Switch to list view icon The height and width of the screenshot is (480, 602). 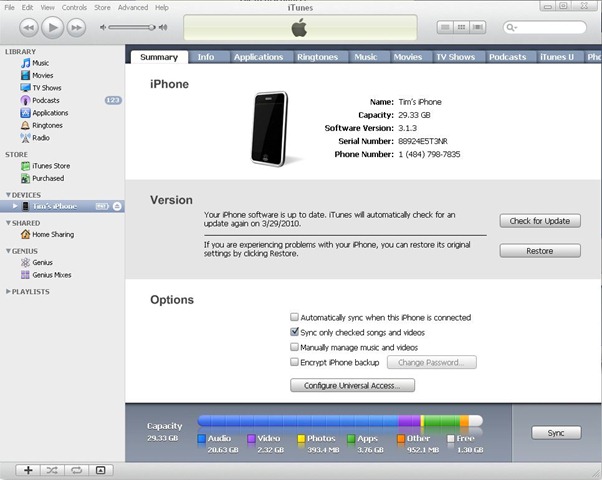tap(445, 27)
